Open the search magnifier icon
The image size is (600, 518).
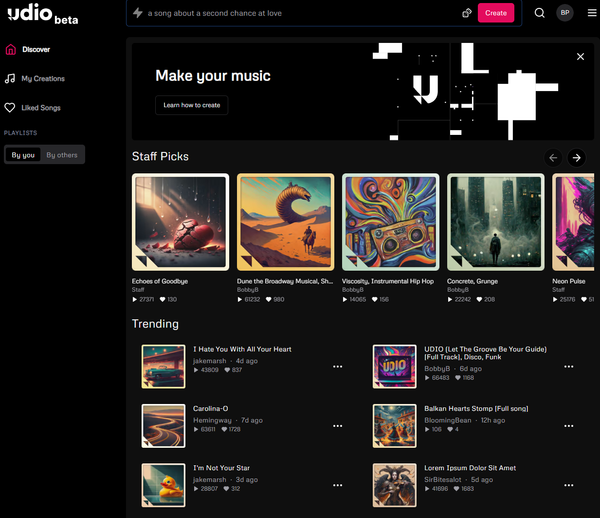[x=539, y=13]
